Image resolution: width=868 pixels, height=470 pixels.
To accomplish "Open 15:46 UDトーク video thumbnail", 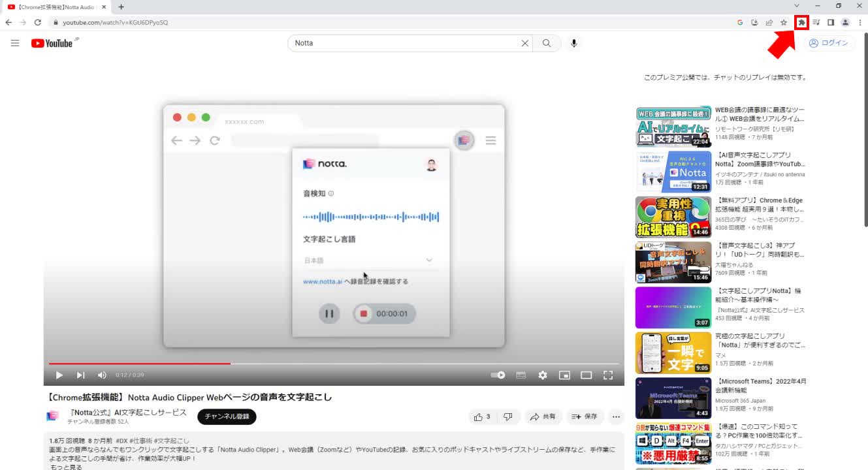I will [x=673, y=262].
